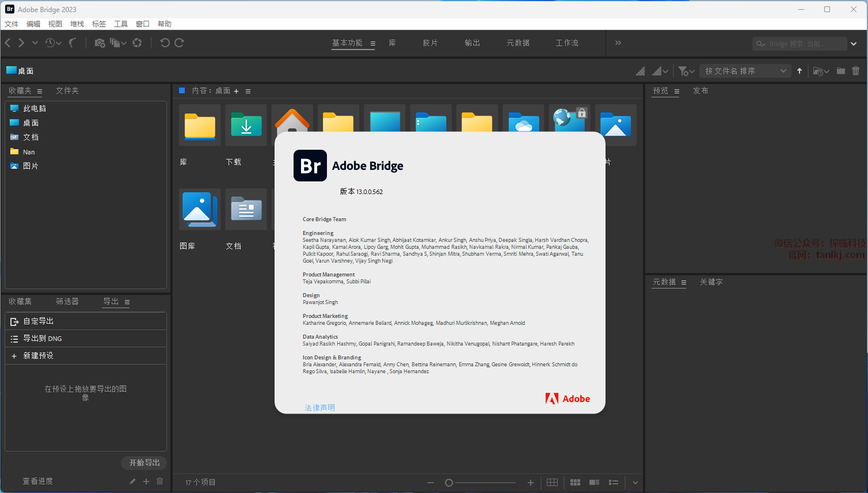This screenshot has width=868, height=493.
Task: Click the refine (aperture) icon in toolbar
Action: [x=137, y=43]
